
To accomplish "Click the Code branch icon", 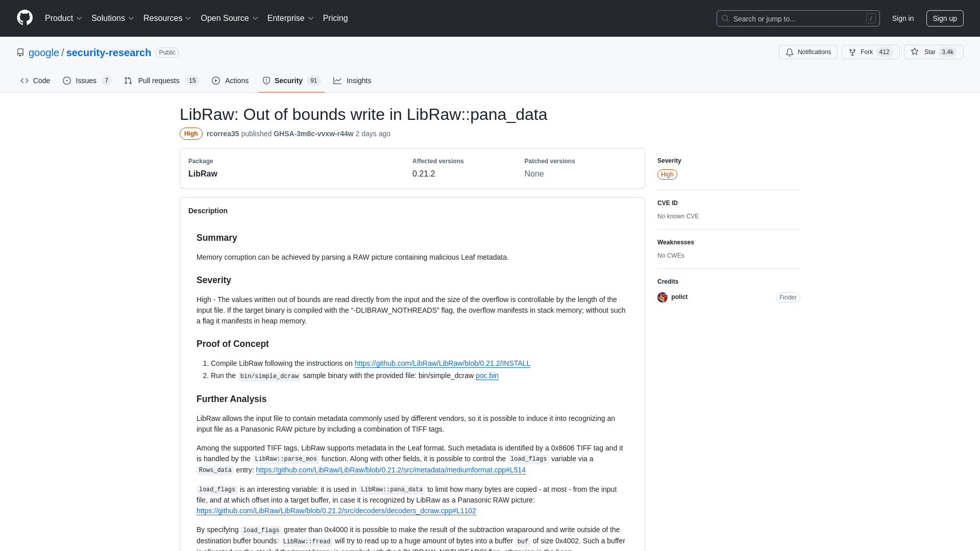I will (24, 81).
